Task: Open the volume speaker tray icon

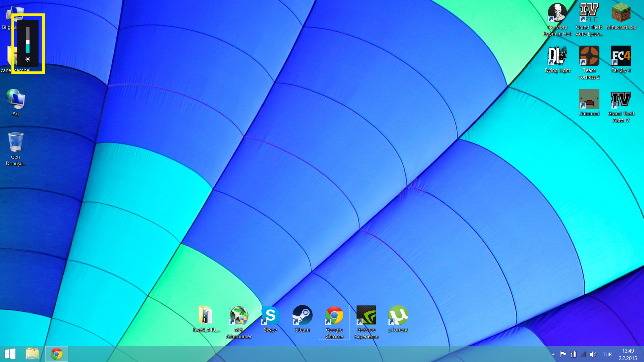Action: click(x=593, y=354)
